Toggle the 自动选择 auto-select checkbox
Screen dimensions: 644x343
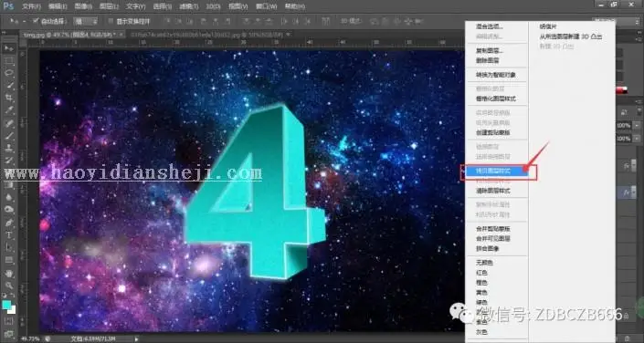36,21
